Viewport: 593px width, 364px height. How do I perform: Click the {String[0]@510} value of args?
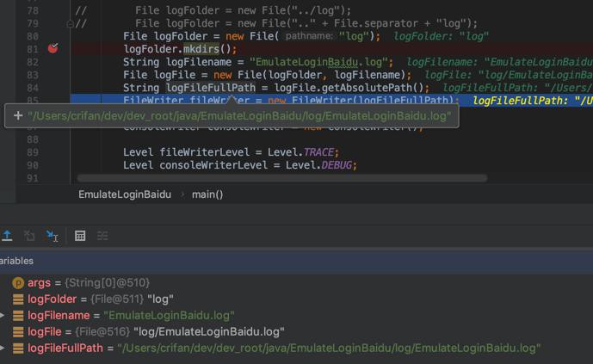tap(108, 283)
